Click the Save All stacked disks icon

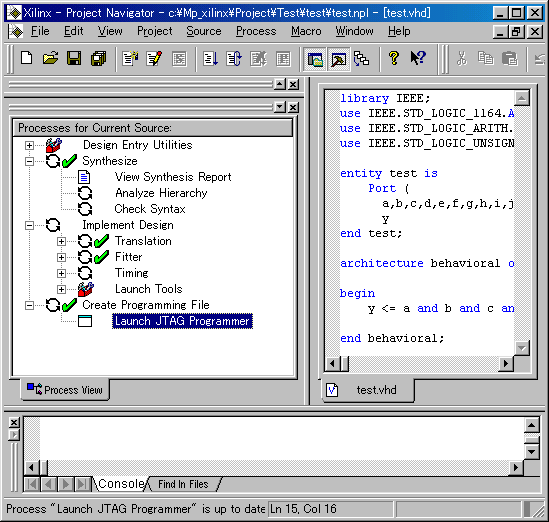(98, 58)
